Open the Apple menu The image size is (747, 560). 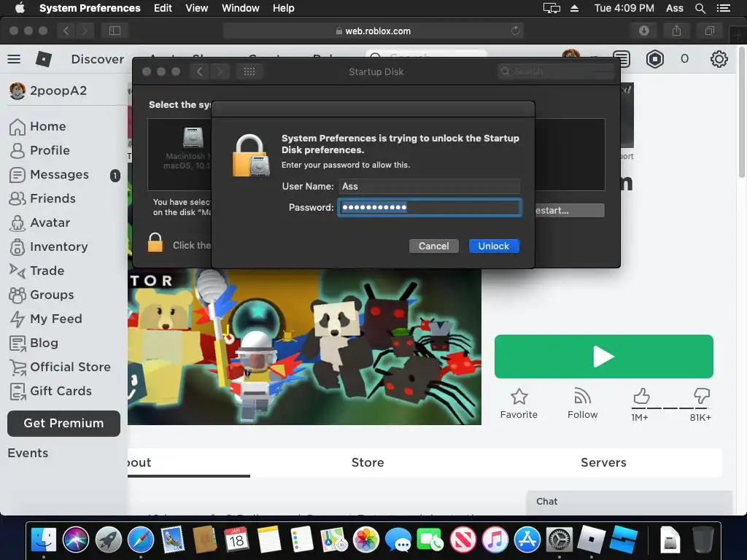pyautogui.click(x=20, y=8)
